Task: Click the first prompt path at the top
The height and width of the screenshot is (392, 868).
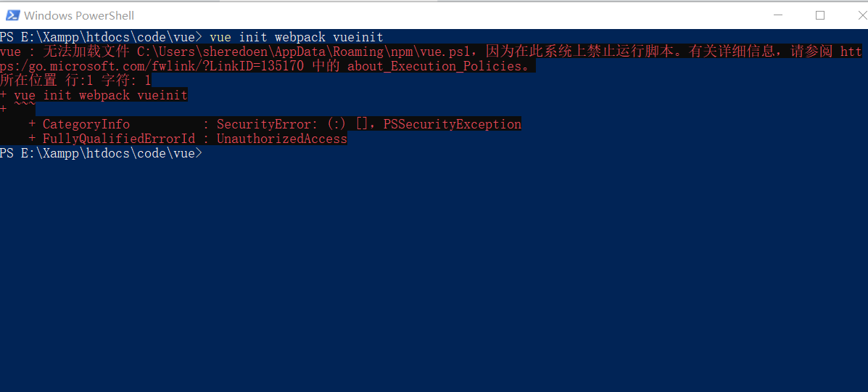Action: coord(102,37)
